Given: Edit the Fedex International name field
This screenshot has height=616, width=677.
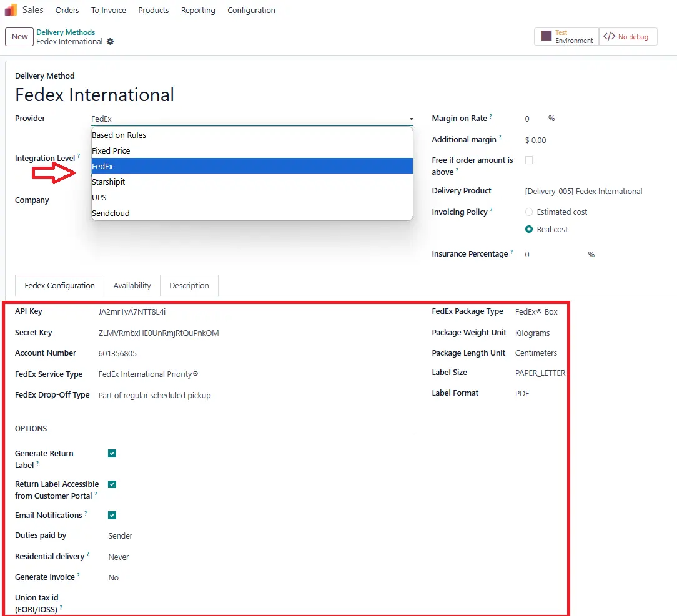Looking at the screenshot, I should 94,95.
